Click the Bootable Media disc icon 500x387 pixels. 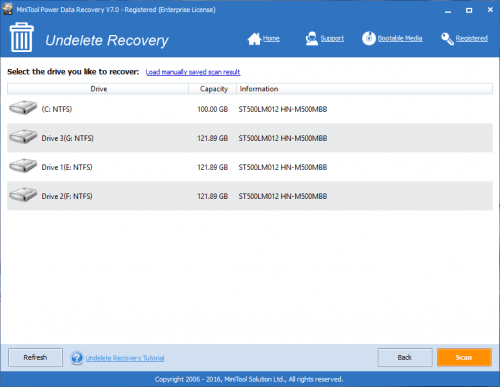pos(369,39)
